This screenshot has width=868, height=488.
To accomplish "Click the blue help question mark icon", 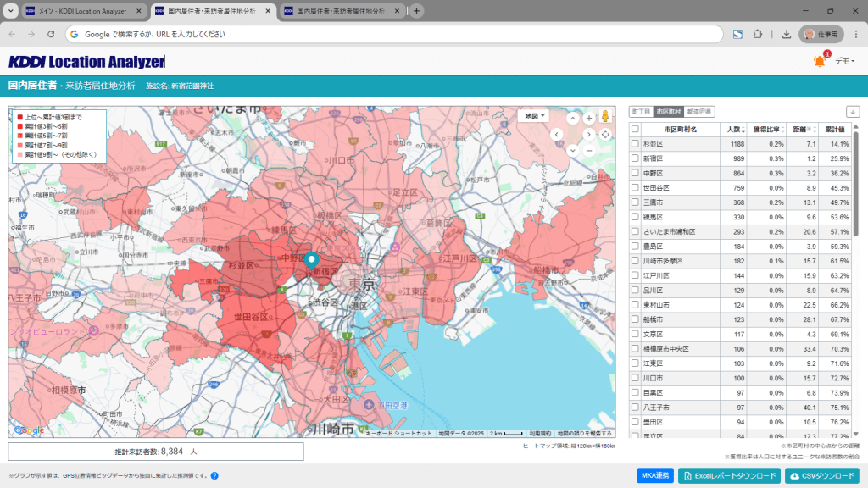I will tap(214, 476).
